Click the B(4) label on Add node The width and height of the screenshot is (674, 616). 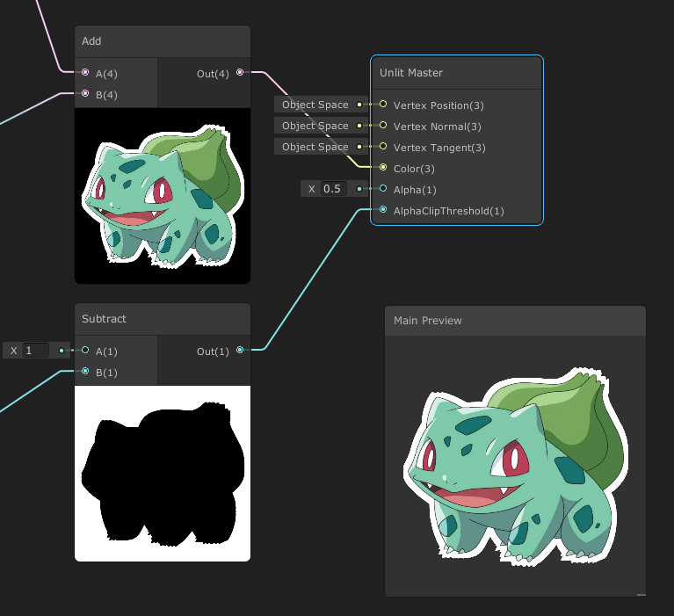coord(106,95)
